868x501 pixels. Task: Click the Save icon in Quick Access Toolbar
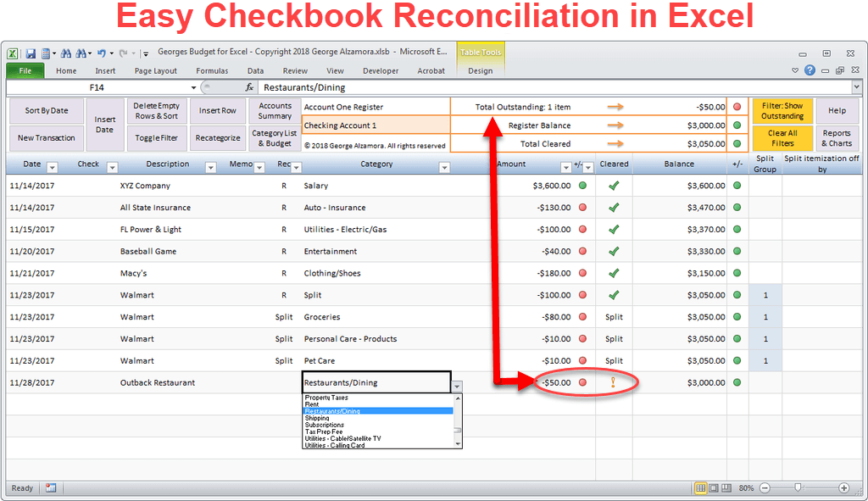click(x=31, y=53)
